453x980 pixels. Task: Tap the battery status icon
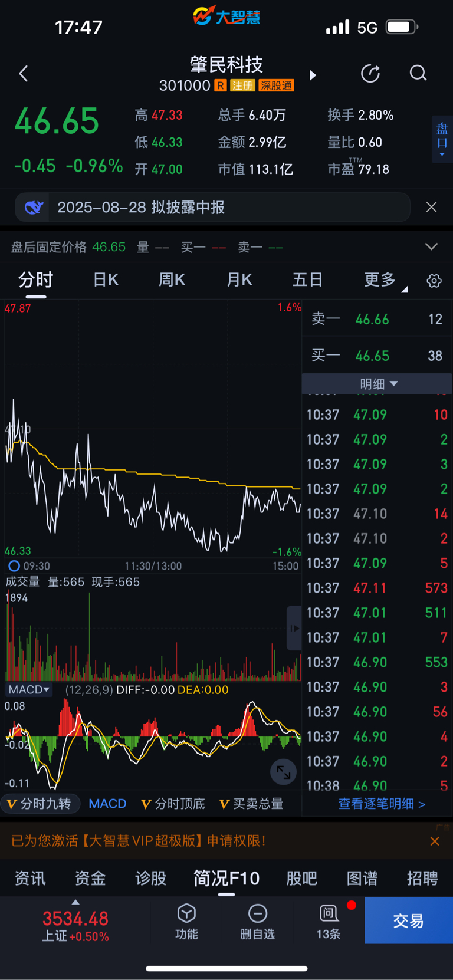[402, 27]
